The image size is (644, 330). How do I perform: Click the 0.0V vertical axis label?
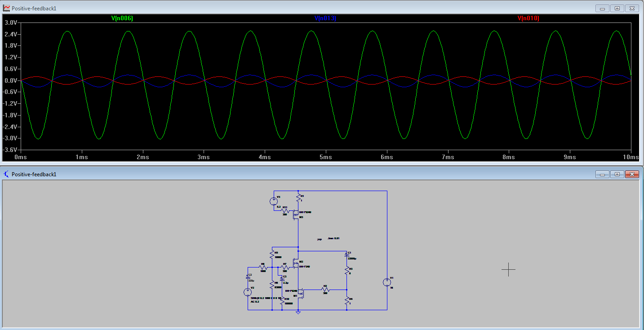(10, 80)
